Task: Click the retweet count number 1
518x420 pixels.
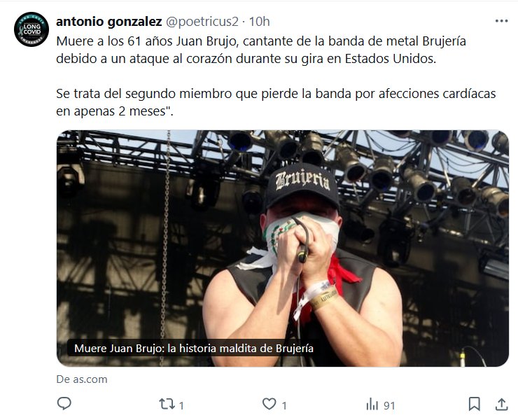Action: tap(181, 405)
